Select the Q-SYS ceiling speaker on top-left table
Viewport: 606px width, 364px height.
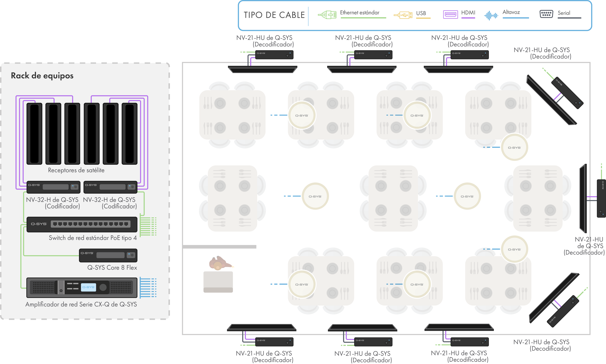click(302, 115)
